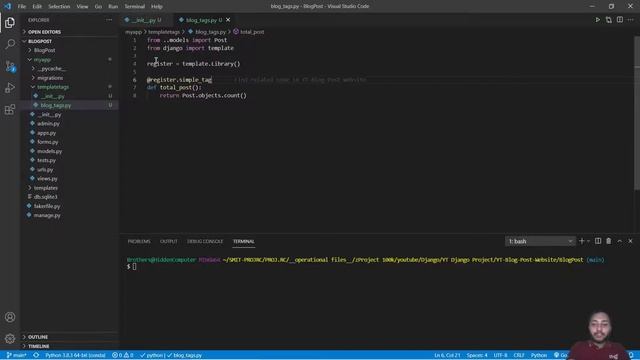Open editor More Actions ellipsis

[x=631, y=20]
